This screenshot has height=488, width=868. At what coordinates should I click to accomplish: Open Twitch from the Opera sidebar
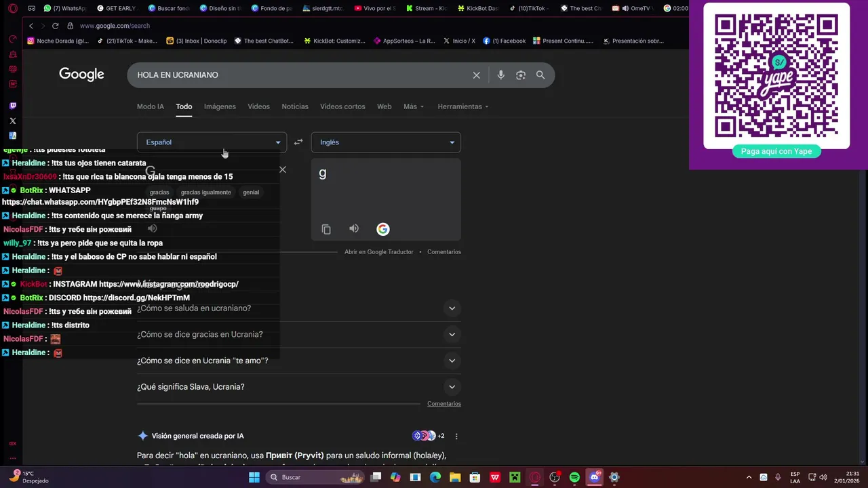point(12,106)
